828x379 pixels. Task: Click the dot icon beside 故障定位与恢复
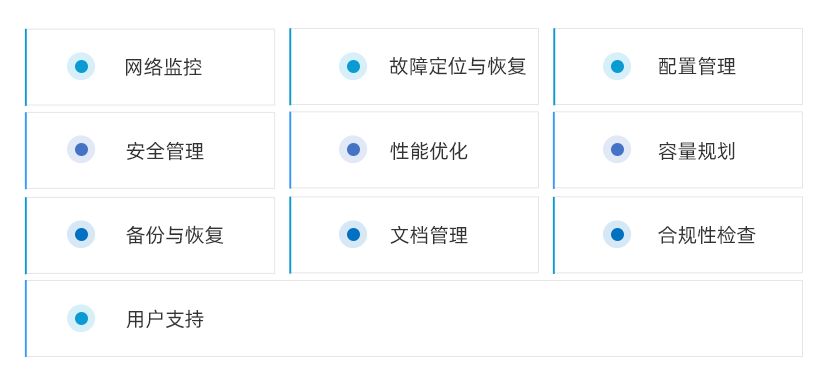pyautogui.click(x=353, y=67)
